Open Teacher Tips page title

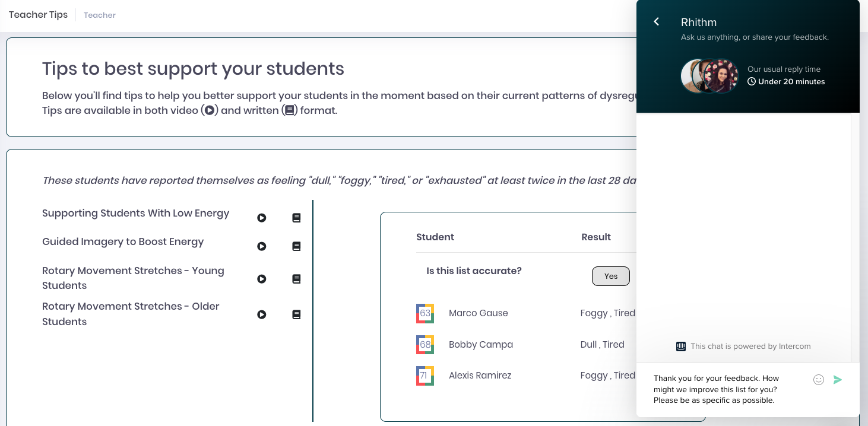(x=39, y=14)
